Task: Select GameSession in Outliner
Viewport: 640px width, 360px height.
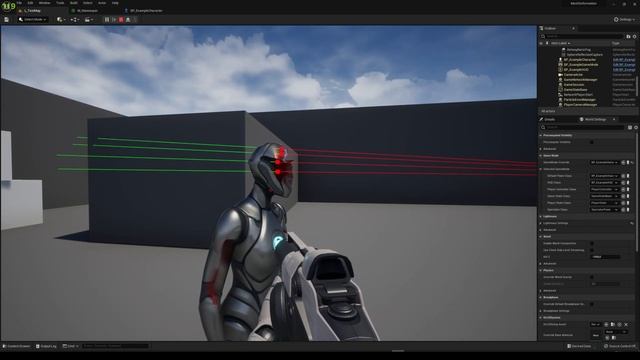Action: [x=574, y=84]
